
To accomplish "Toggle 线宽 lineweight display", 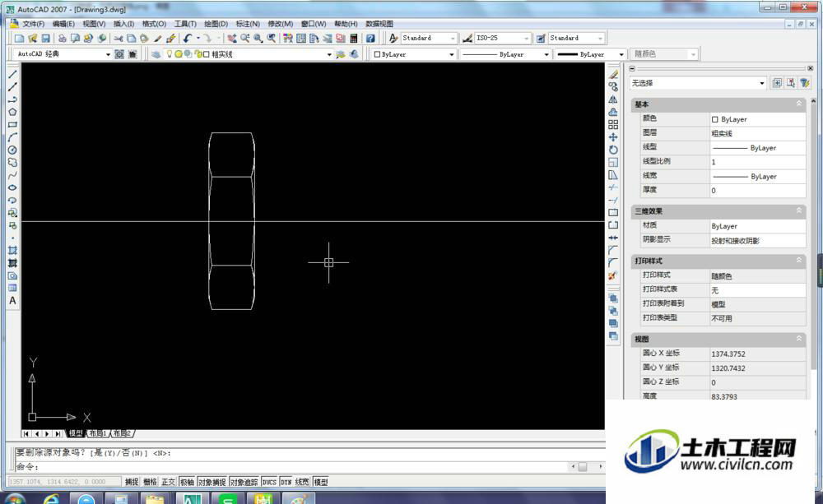I will 302,482.
